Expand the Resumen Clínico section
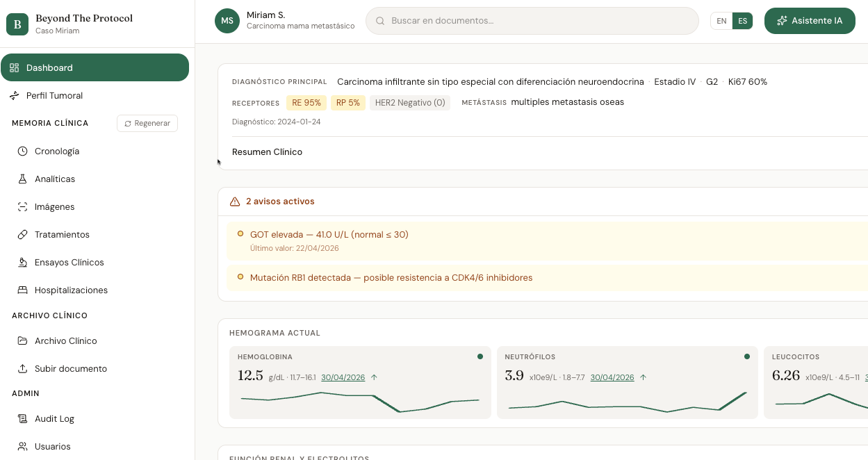Screen dimensions: 868x460 pyautogui.click(x=267, y=151)
